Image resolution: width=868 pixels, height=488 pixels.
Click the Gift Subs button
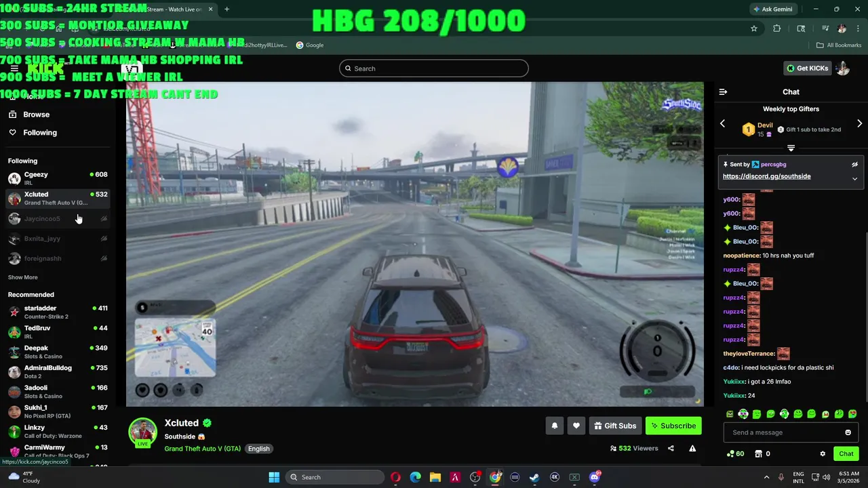pos(615,426)
